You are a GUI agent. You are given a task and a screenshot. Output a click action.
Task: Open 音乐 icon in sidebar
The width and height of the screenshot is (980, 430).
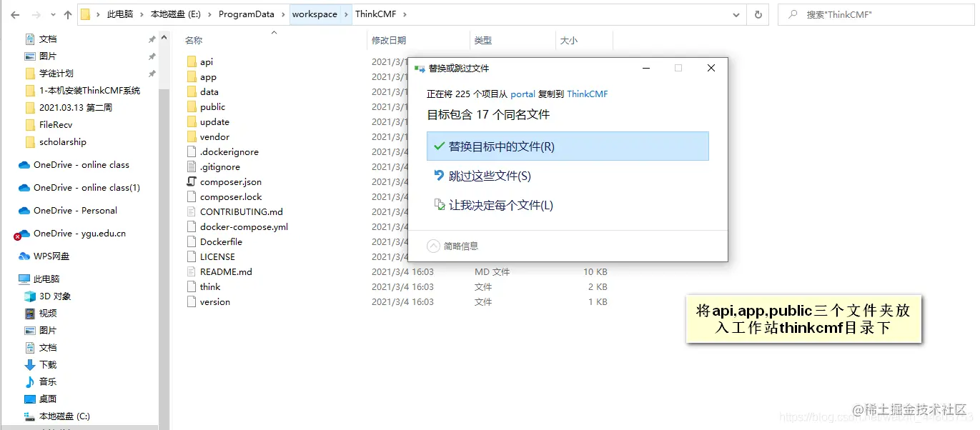tap(30, 382)
